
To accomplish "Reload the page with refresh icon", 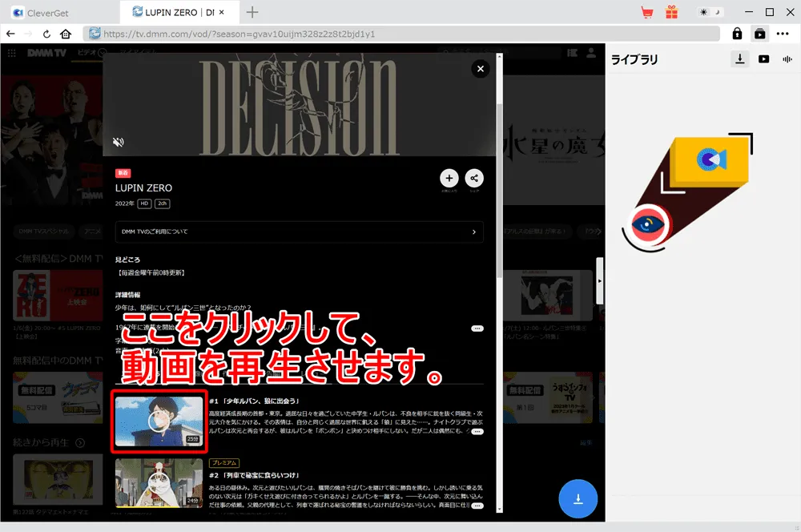I will [x=46, y=34].
